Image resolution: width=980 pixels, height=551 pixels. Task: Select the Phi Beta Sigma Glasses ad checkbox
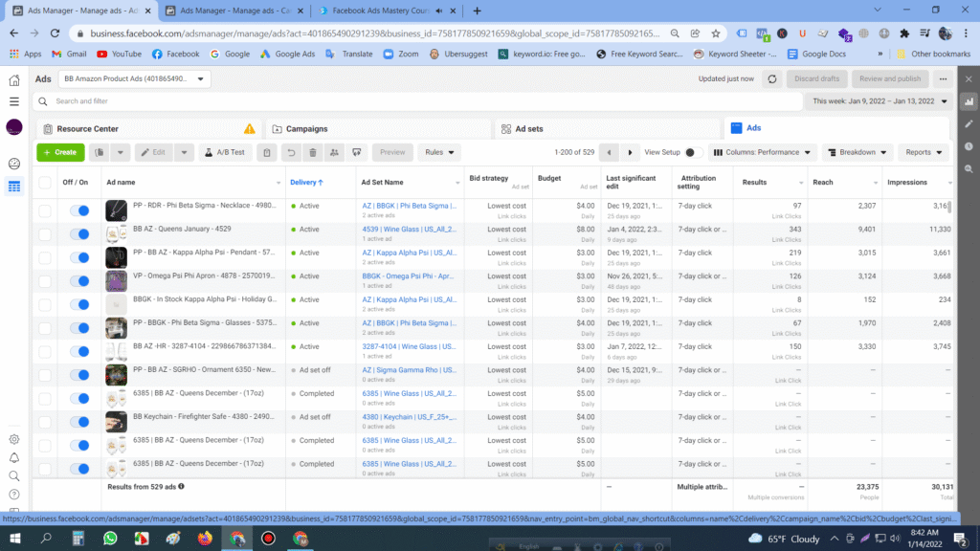(45, 328)
